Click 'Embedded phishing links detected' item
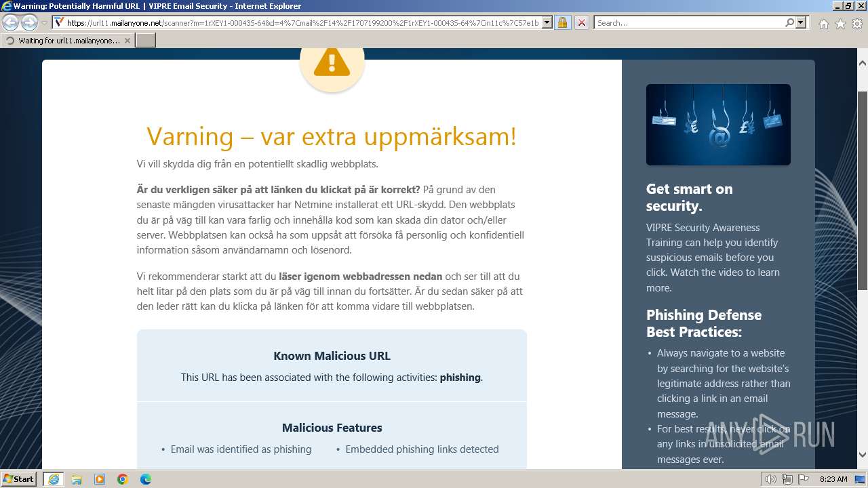The image size is (868, 488). [422, 449]
